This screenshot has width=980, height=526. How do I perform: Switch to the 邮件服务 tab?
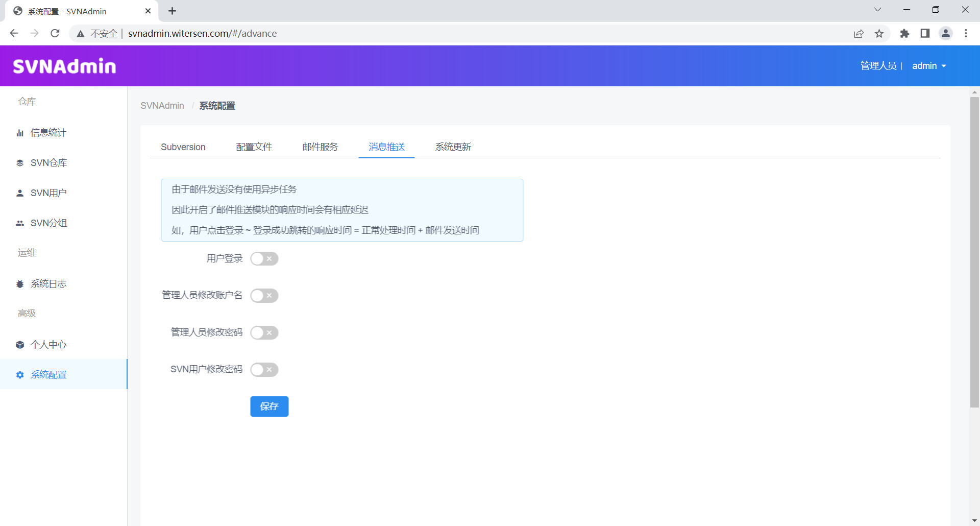tap(320, 147)
